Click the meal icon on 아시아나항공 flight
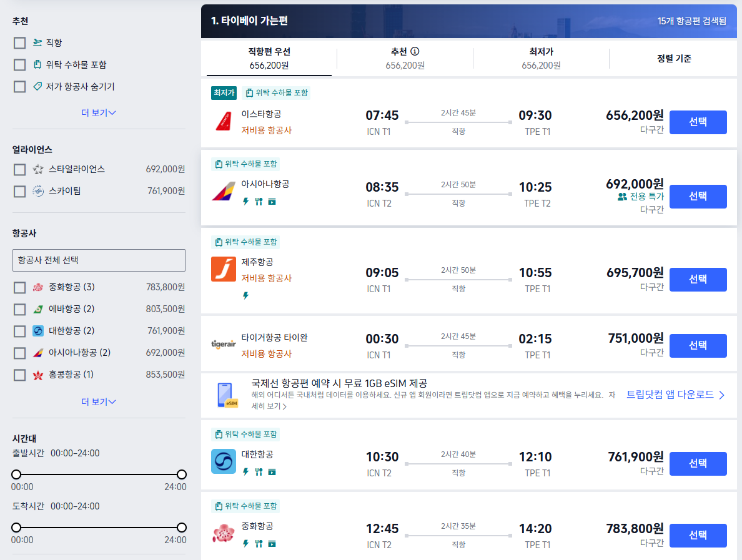742x560 pixels. (x=259, y=202)
